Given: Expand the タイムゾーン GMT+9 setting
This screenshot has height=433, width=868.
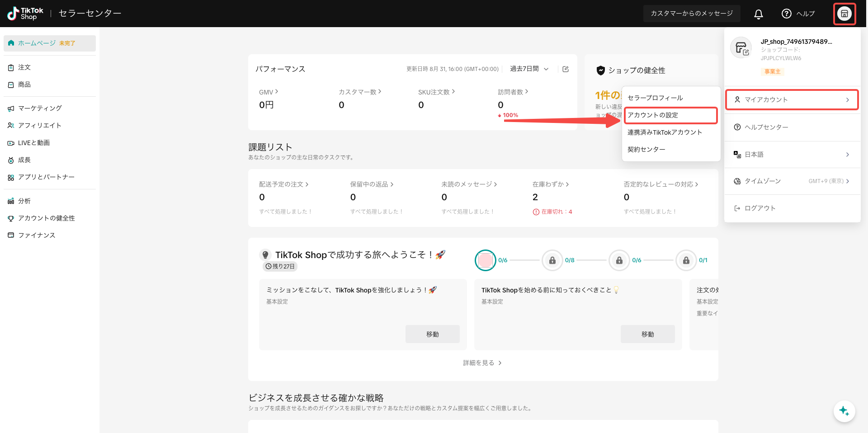Looking at the screenshot, I should click(x=792, y=181).
